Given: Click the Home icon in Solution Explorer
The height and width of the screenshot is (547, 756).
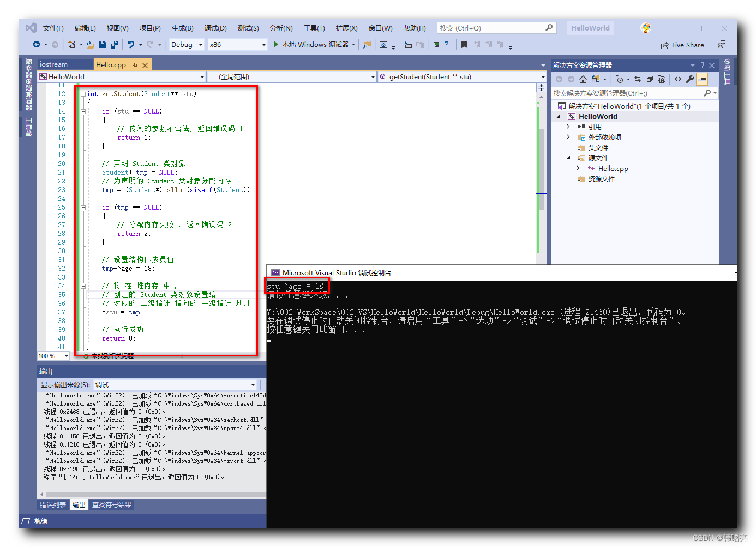Looking at the screenshot, I should [x=583, y=79].
